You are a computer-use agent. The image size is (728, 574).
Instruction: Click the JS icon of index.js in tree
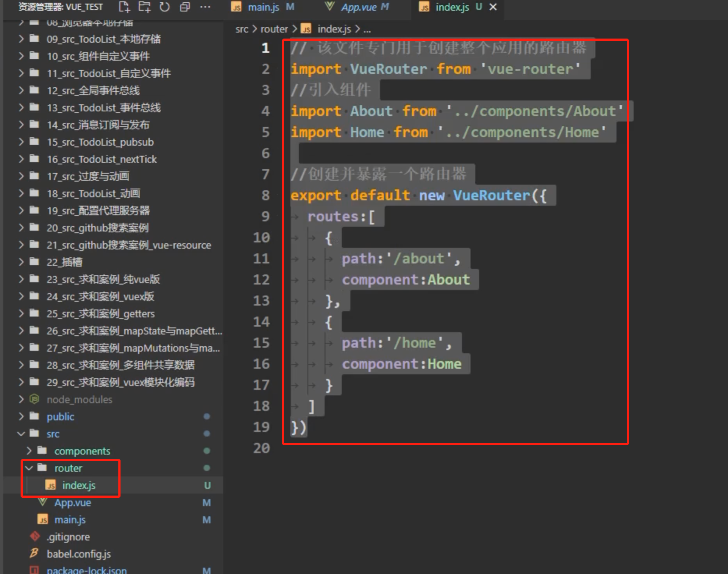pos(51,485)
